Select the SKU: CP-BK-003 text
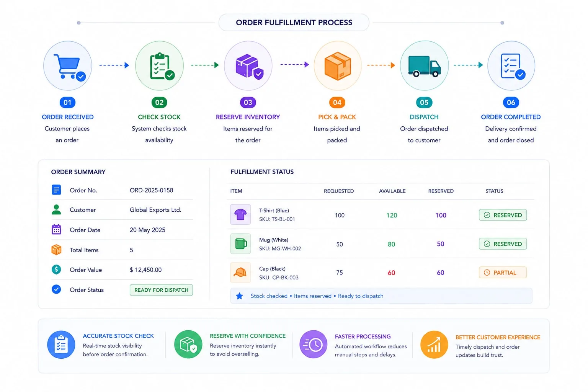The width and height of the screenshot is (588, 392). pyautogui.click(x=279, y=278)
